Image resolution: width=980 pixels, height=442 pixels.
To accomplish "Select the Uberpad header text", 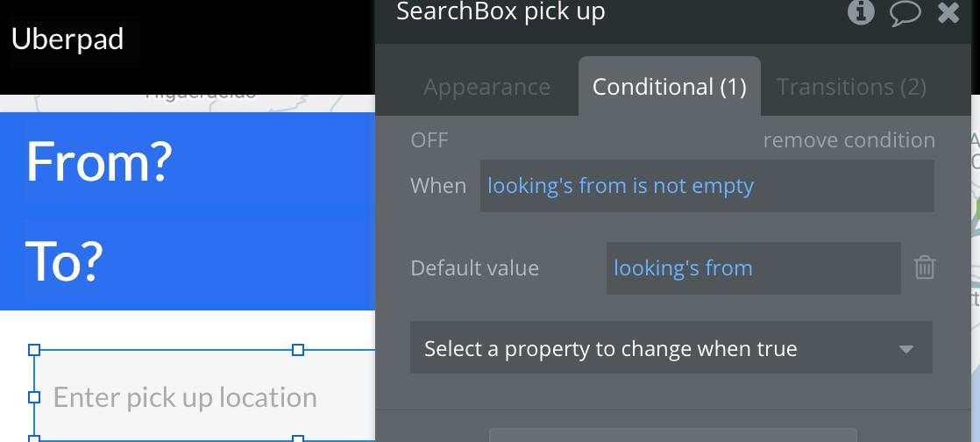I will click(x=67, y=39).
